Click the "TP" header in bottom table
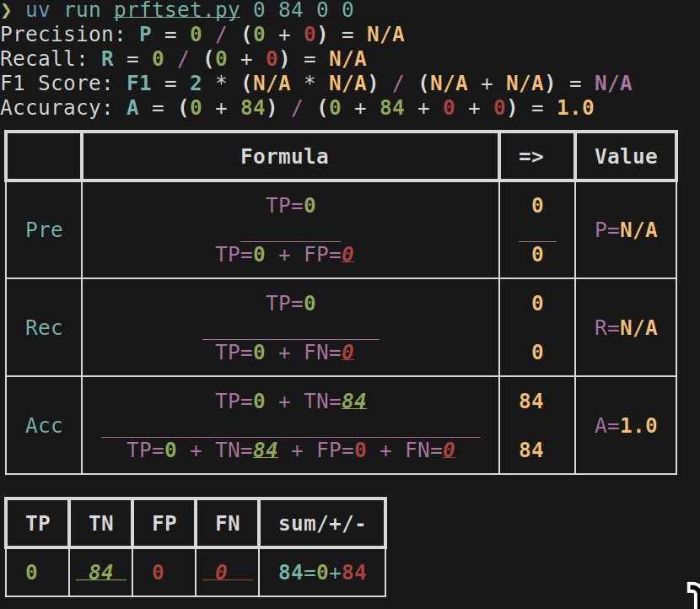 click(x=38, y=523)
